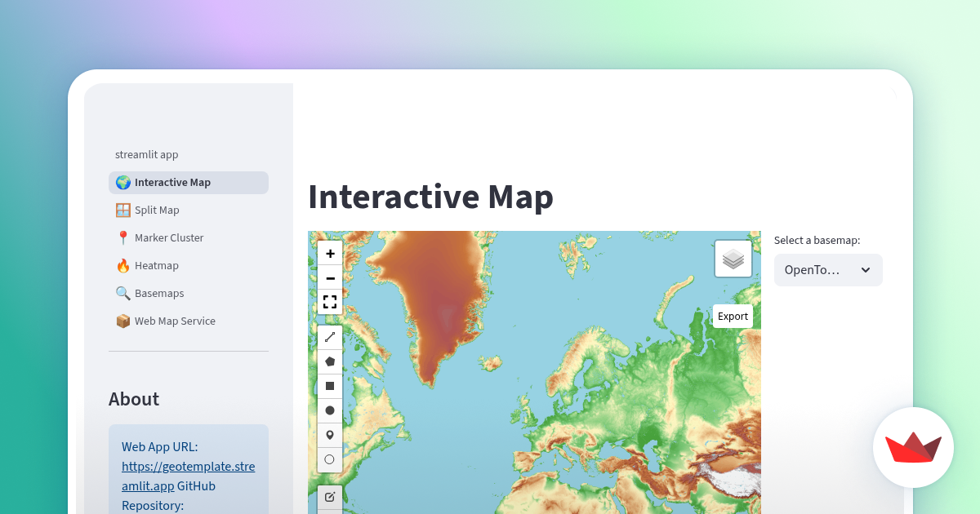This screenshot has width=980, height=514.
Task: Enter fullscreen mode on the map
Action: click(x=330, y=302)
